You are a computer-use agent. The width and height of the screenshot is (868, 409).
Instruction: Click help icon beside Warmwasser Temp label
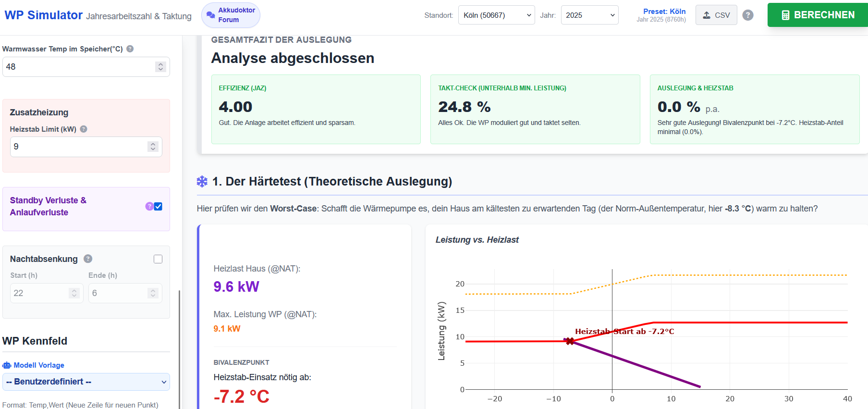130,49
